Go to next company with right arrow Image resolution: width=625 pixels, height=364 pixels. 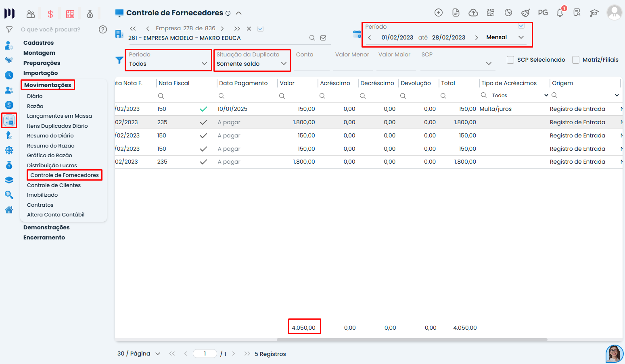222,29
